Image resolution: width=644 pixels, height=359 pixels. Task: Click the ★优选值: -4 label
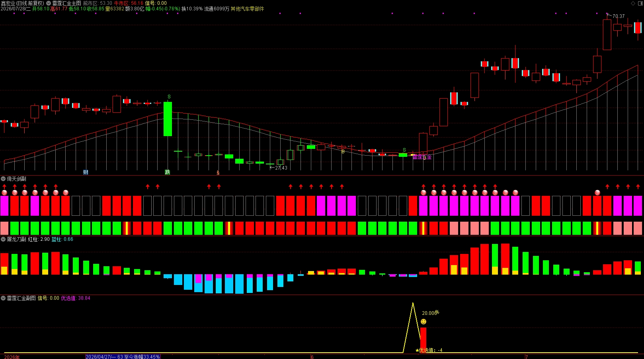(x=429, y=350)
